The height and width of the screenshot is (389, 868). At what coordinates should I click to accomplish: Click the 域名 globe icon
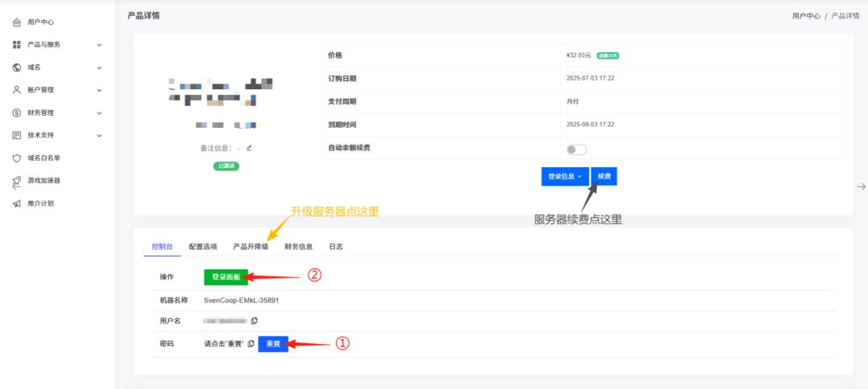[17, 68]
